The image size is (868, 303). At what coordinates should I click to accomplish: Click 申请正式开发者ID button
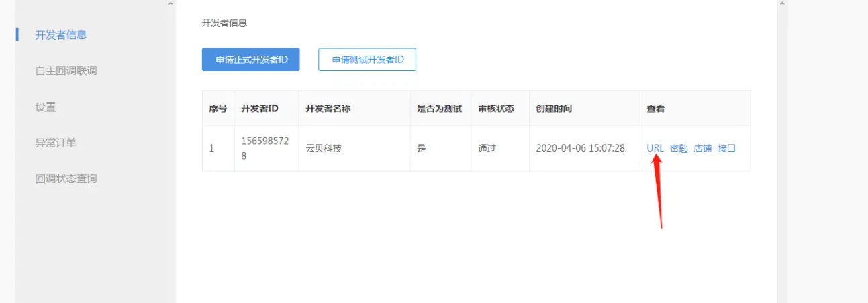250,59
